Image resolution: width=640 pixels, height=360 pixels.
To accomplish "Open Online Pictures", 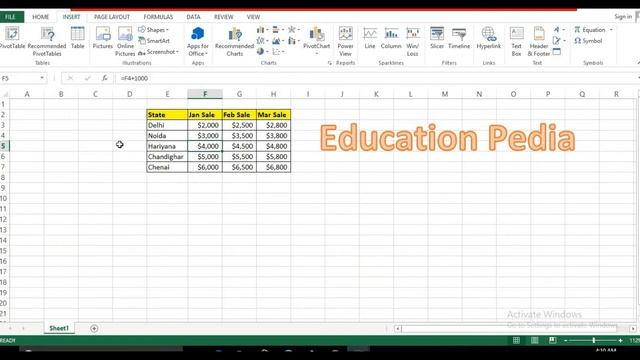I will pyautogui.click(x=125, y=41).
